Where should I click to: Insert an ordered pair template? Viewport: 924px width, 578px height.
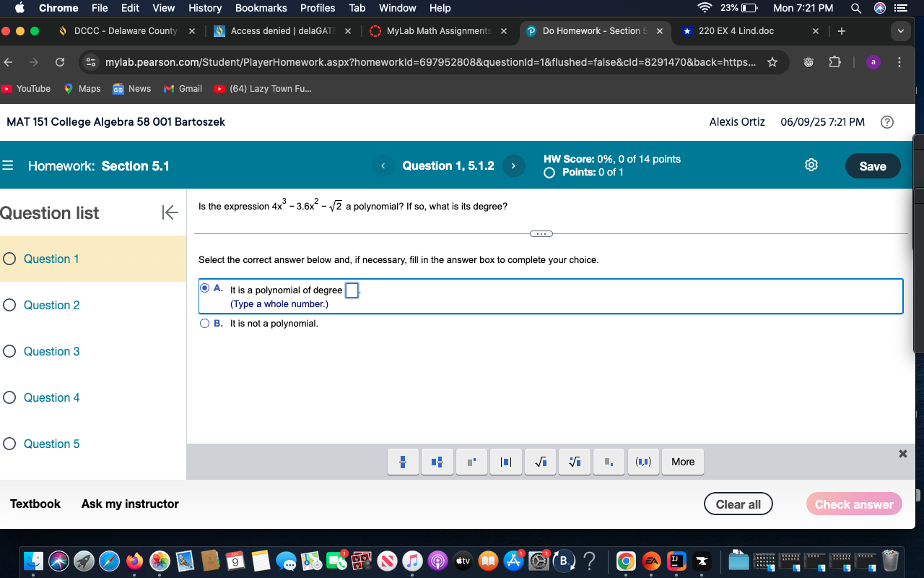pyautogui.click(x=642, y=462)
